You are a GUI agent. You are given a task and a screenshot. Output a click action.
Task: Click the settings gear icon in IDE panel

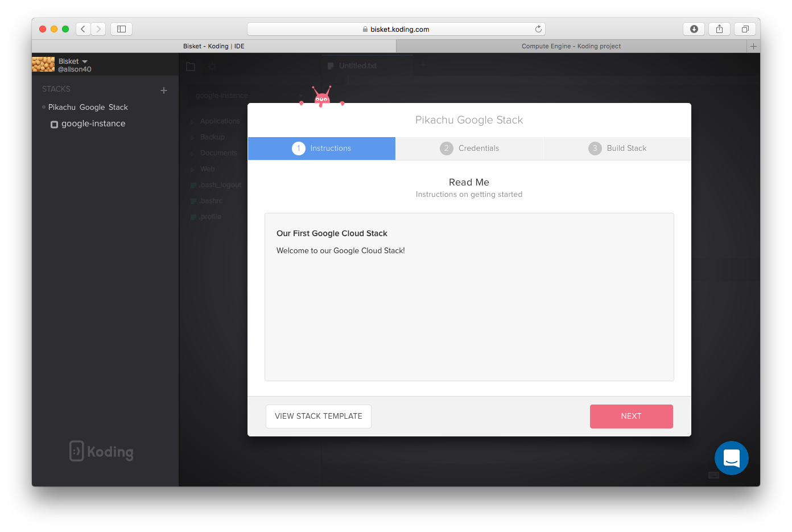(212, 67)
